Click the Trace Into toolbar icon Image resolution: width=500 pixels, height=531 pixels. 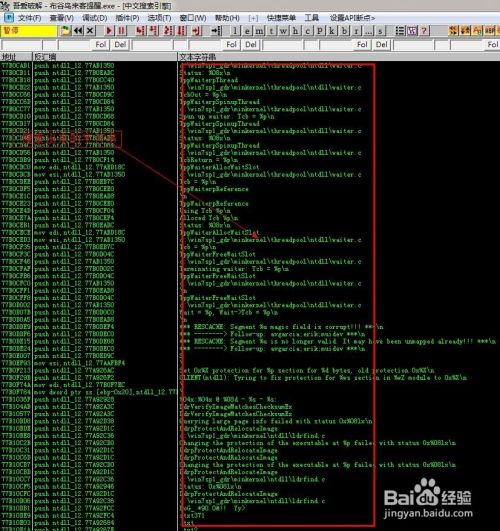point(168,31)
